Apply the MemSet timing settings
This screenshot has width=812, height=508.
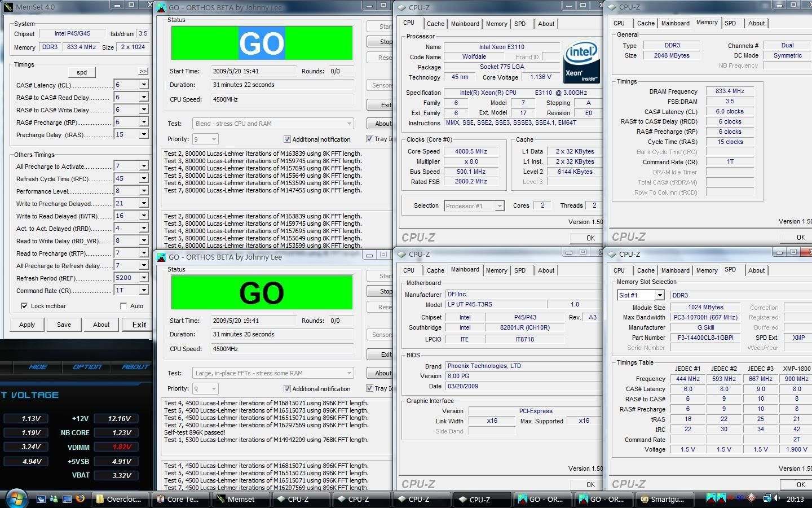click(x=27, y=325)
